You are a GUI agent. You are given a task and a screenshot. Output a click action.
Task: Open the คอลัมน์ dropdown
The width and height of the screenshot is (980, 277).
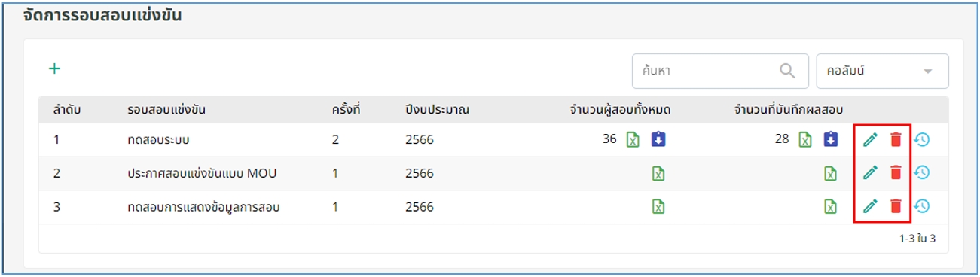click(x=882, y=71)
